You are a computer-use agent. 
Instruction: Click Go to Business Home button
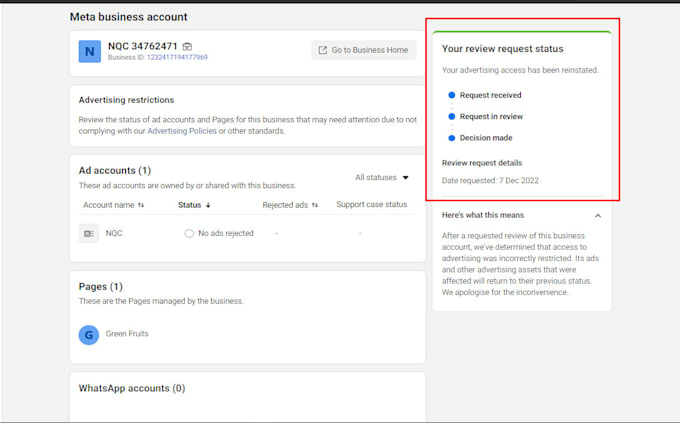[x=364, y=50]
